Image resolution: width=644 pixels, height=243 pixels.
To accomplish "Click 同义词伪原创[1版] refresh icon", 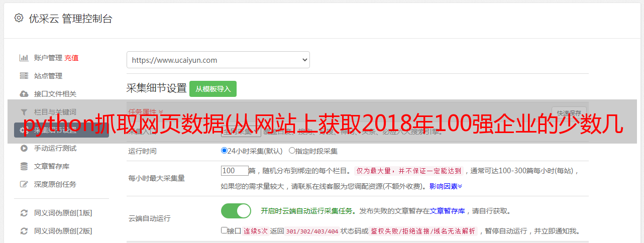I will pos(24,213).
